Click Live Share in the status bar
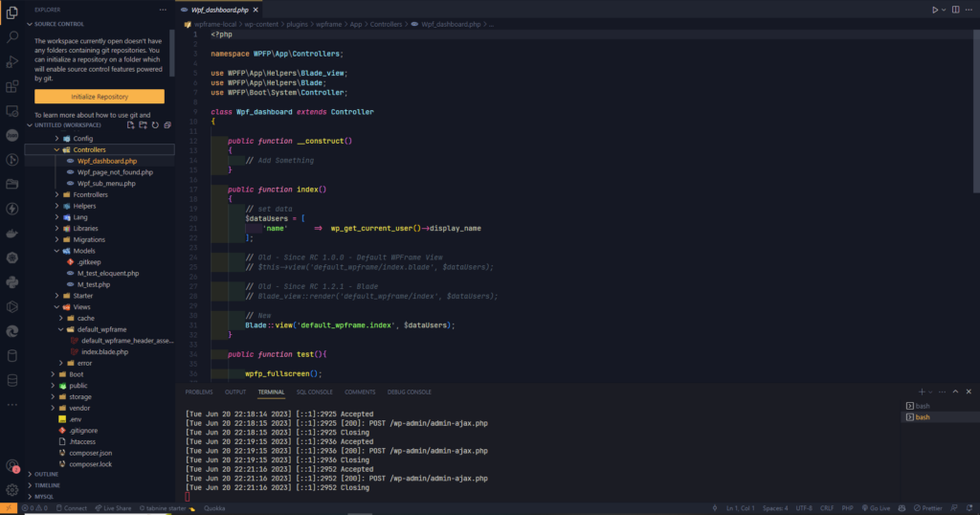The image size is (980, 515). coord(113,508)
